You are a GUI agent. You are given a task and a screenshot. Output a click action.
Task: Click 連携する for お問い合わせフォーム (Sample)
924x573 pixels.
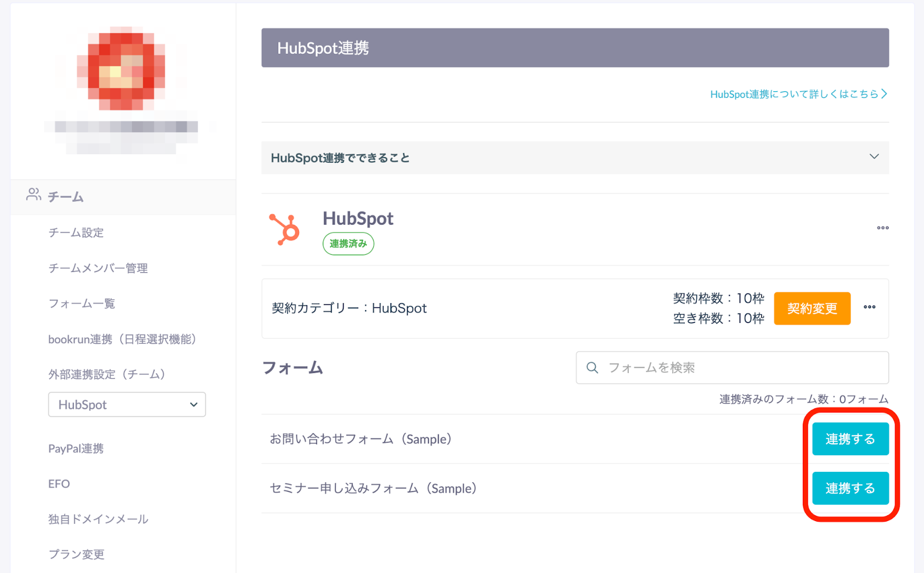pyautogui.click(x=850, y=439)
